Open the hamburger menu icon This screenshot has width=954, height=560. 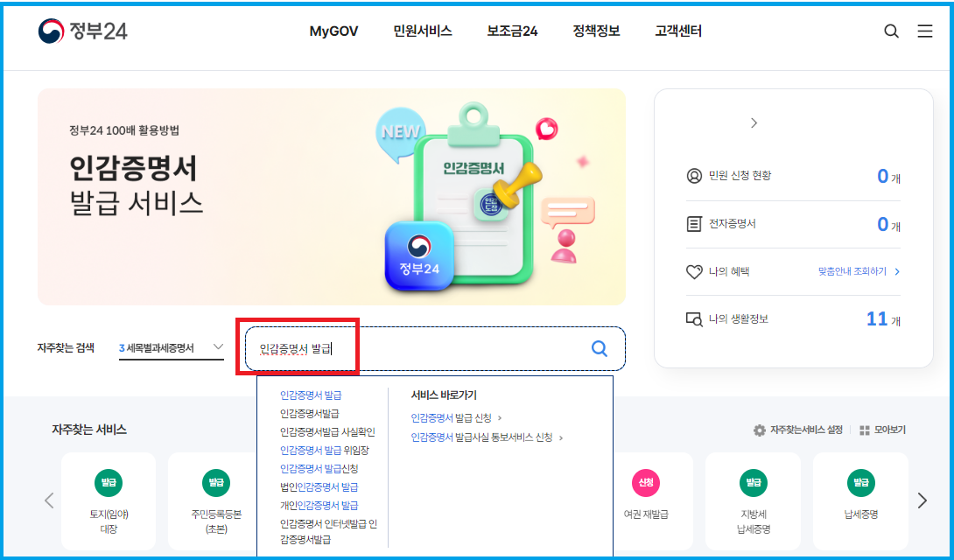pyautogui.click(x=925, y=31)
